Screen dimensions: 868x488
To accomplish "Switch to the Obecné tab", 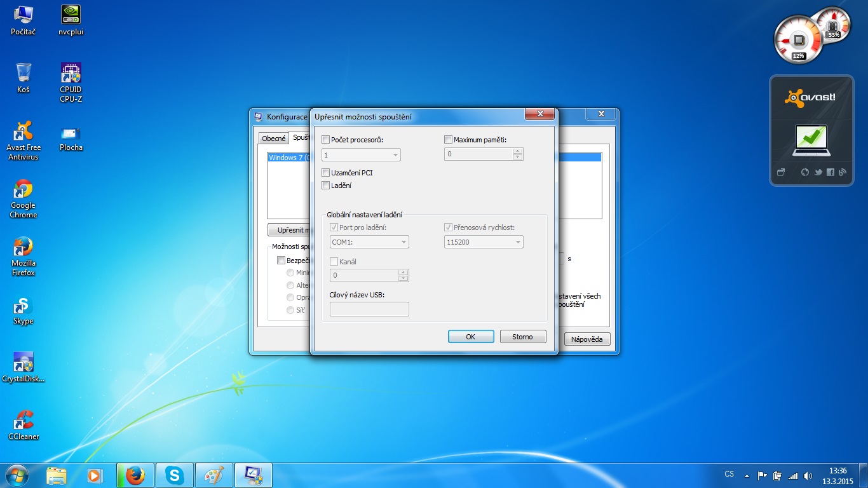I will 274,139.
